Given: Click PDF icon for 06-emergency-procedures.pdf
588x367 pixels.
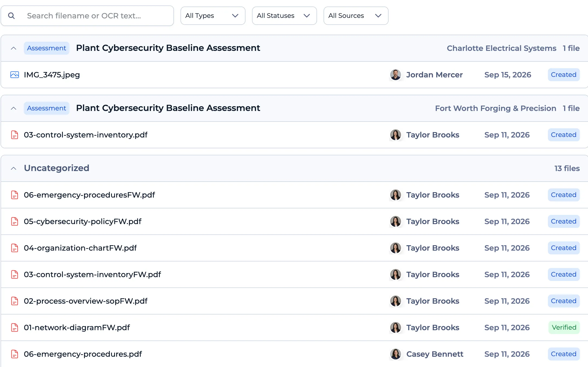Looking at the screenshot, I should 15,354.
